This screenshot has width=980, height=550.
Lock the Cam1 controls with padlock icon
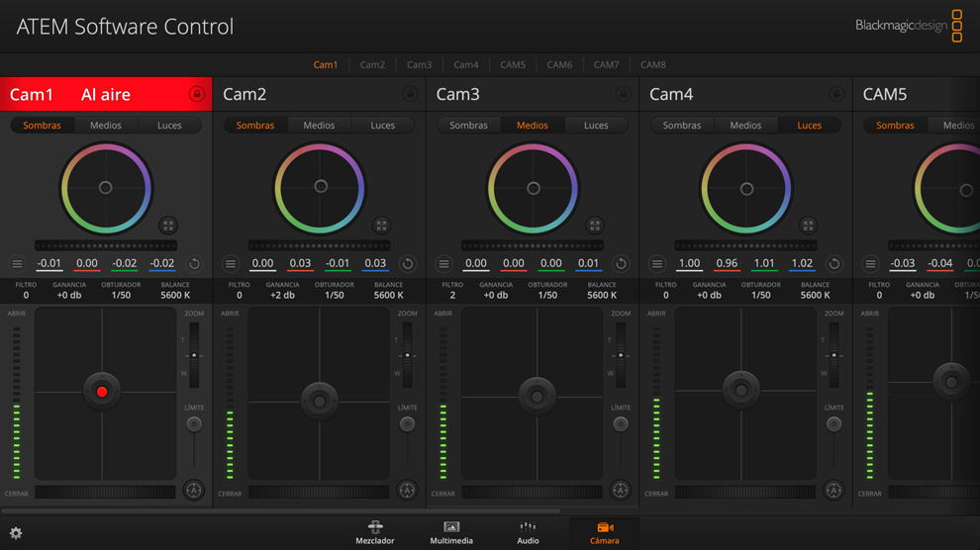point(196,94)
